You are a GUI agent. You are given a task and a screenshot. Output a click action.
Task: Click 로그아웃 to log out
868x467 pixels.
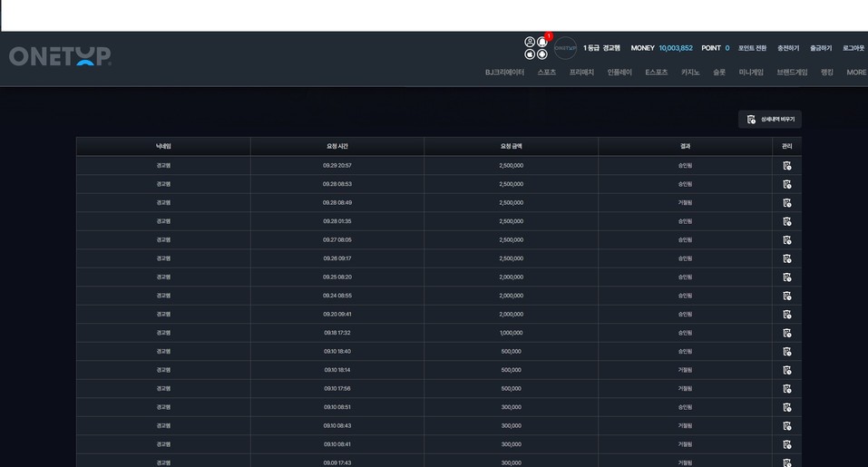853,48
